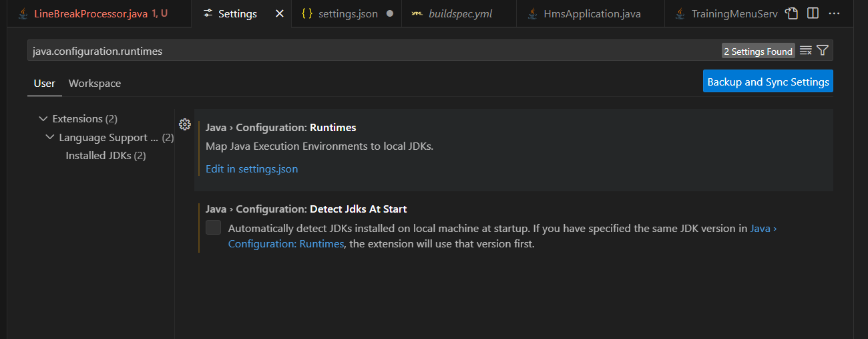Collapse the Language Support tree node
Image resolution: width=868 pixels, height=339 pixels.
(x=50, y=137)
